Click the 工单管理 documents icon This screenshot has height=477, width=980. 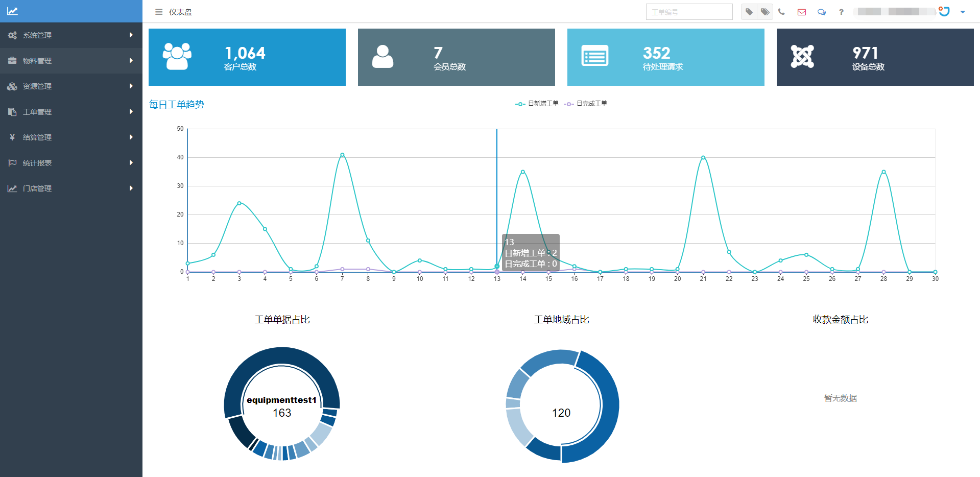point(12,112)
